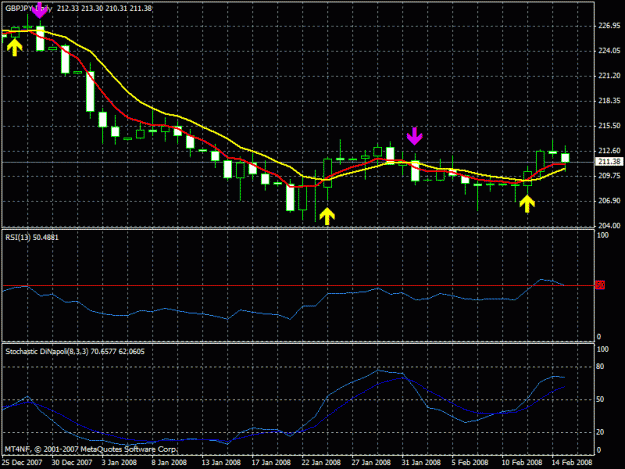
Task: Select the yellow buy arrow near 22 Jan 2008
Action: (327, 216)
